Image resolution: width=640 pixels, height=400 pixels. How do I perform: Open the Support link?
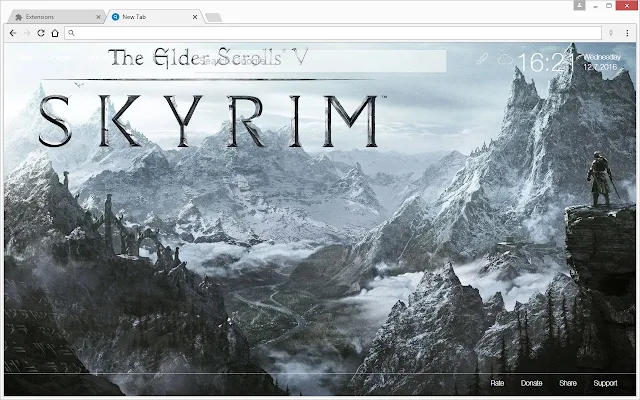click(605, 383)
